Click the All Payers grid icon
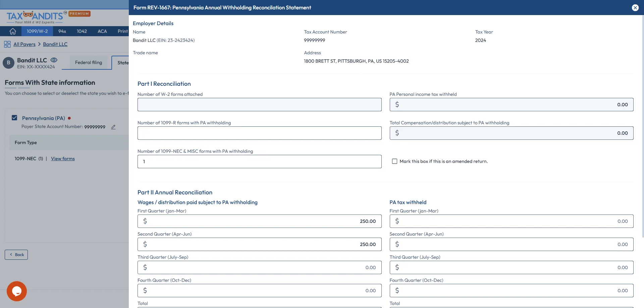The image size is (644, 308). tap(7, 44)
